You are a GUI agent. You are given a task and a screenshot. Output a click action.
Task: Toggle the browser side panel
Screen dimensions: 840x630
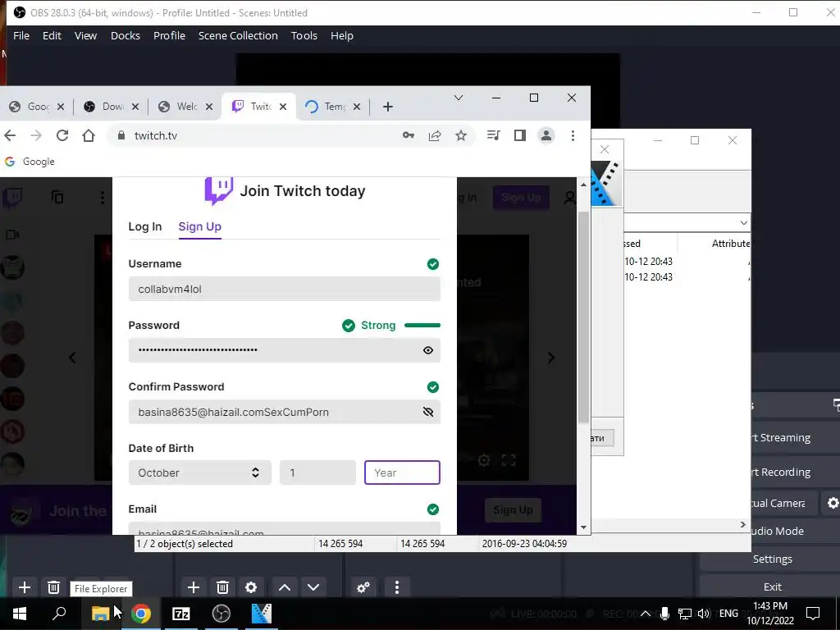pyautogui.click(x=519, y=135)
